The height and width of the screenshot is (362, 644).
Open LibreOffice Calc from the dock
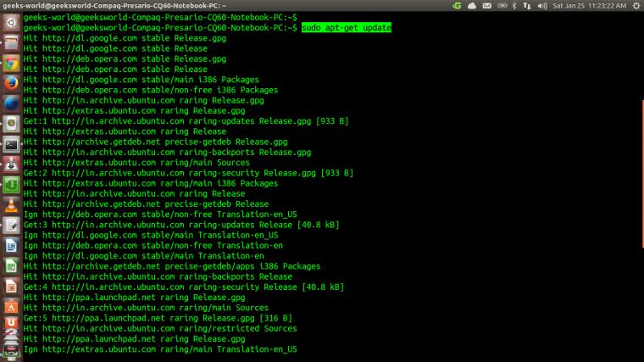click(11, 266)
